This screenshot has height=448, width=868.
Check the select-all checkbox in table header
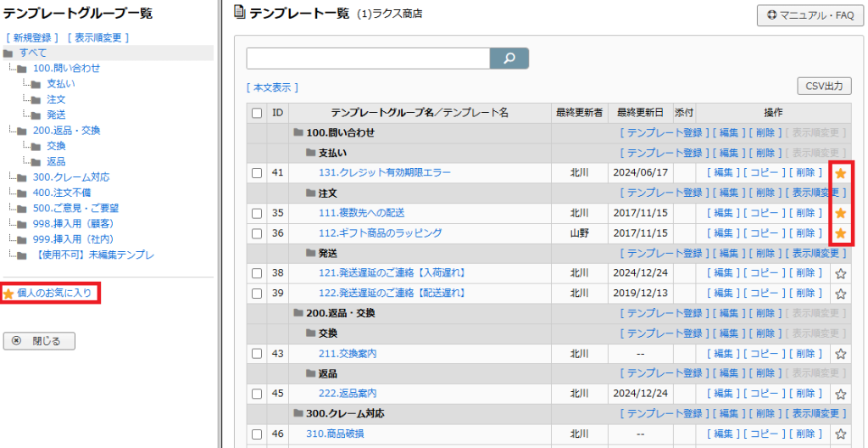[257, 113]
